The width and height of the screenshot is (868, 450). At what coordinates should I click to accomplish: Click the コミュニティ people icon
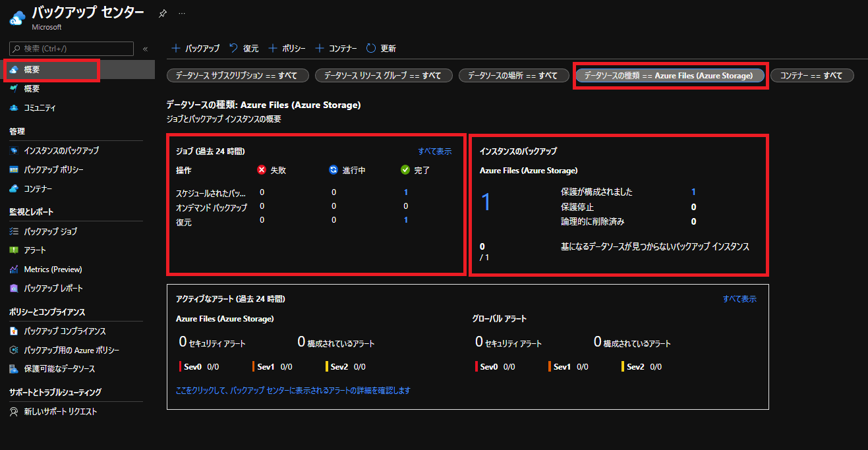tap(14, 107)
